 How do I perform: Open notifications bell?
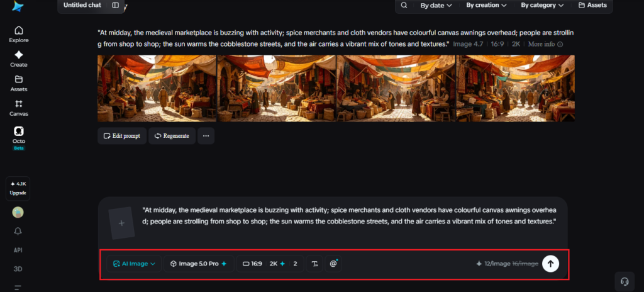(18, 232)
